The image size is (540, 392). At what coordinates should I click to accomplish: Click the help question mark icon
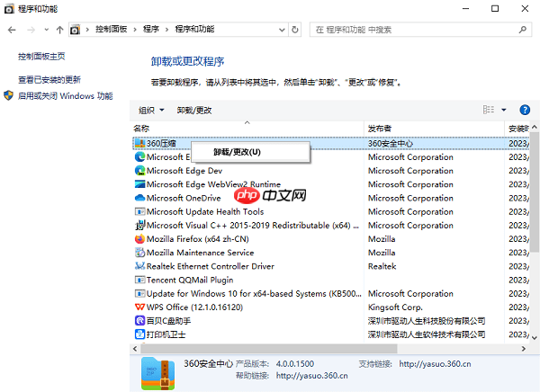[524, 110]
